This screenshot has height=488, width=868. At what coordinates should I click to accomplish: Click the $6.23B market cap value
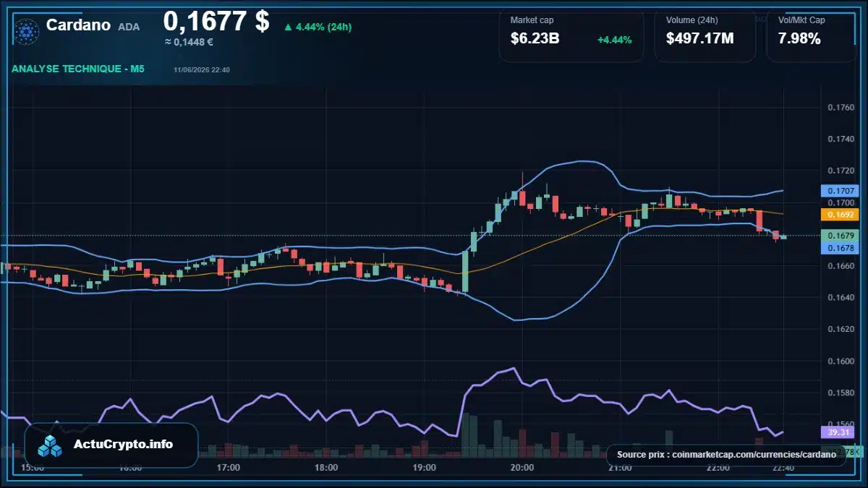coord(535,38)
